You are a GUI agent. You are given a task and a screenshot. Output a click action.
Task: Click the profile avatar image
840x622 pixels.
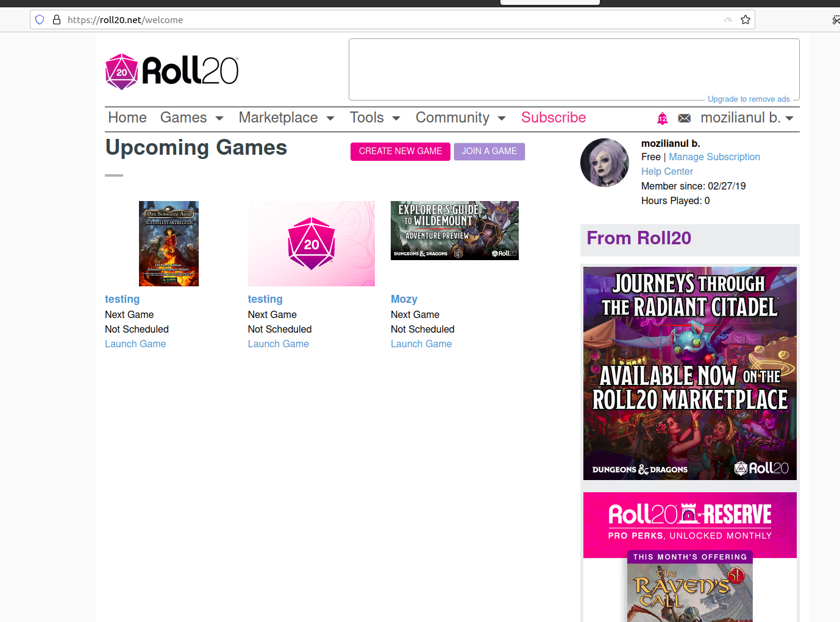[604, 163]
